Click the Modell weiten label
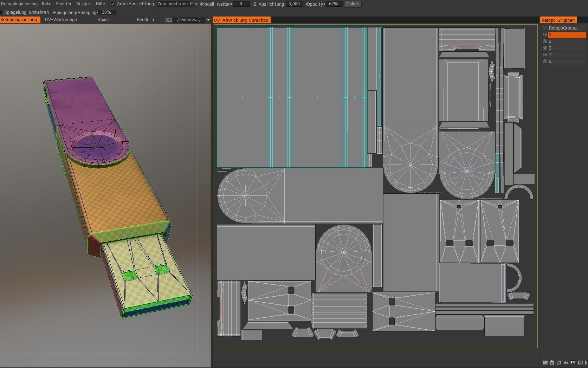 [215, 4]
